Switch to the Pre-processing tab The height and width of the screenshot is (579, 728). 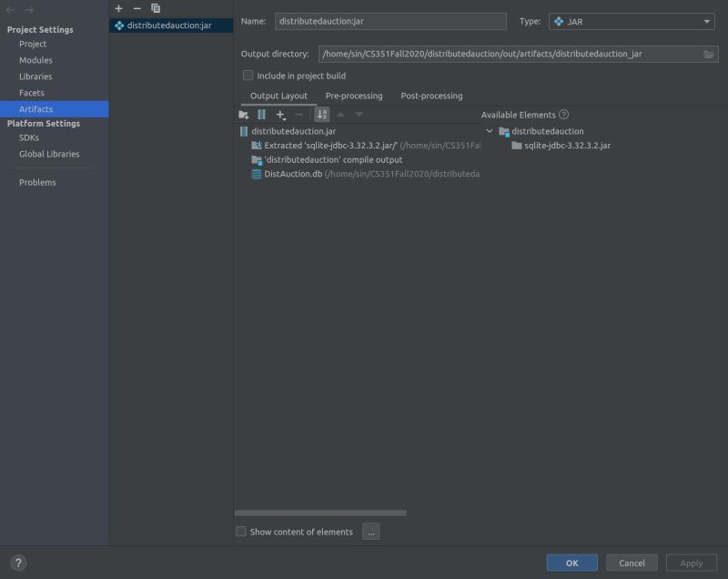[x=354, y=95]
